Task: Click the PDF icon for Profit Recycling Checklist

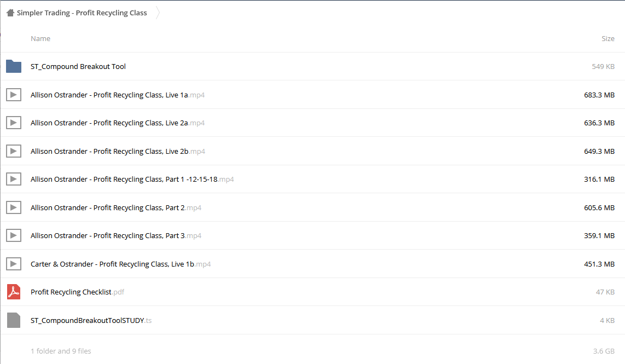Action: pyautogui.click(x=14, y=292)
